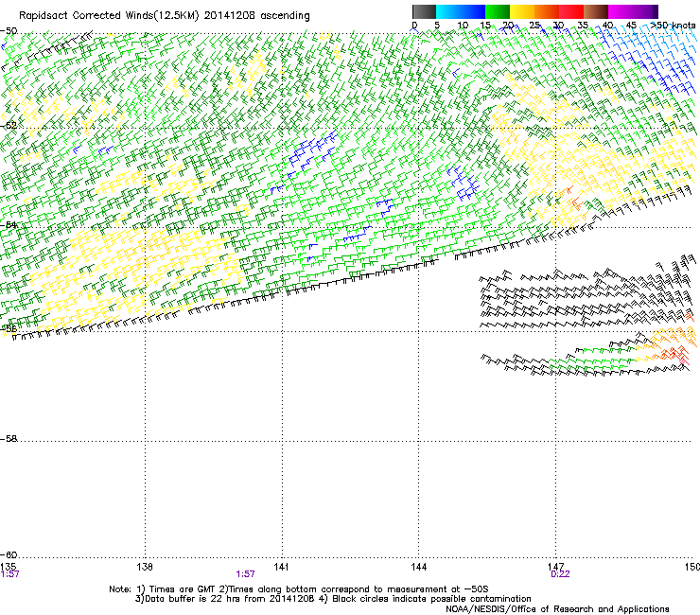
Task: Click the -60 latitude axis label
Action: coord(9,555)
